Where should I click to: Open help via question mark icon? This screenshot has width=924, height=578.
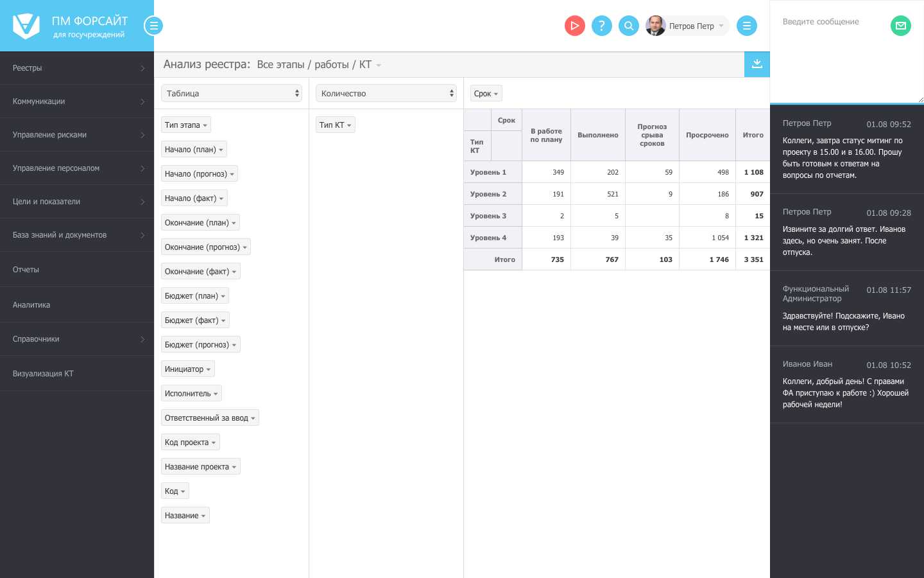601,26
